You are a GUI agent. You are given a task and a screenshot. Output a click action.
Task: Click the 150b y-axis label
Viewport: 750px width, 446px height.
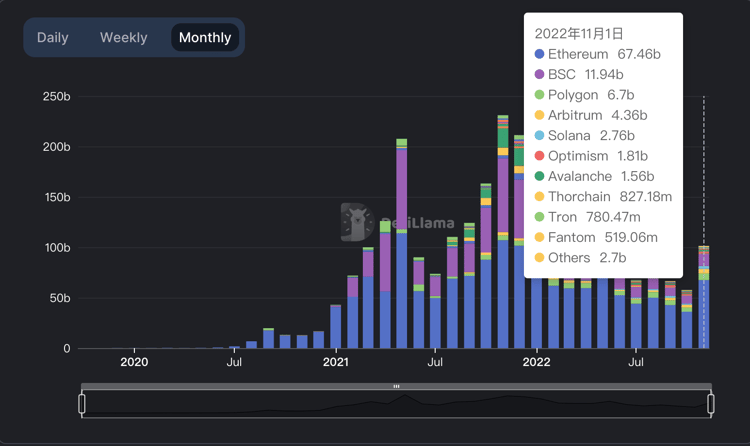(x=57, y=197)
